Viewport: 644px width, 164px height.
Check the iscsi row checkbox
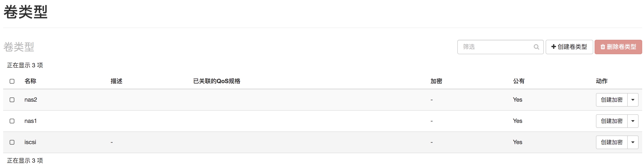pyautogui.click(x=12, y=142)
